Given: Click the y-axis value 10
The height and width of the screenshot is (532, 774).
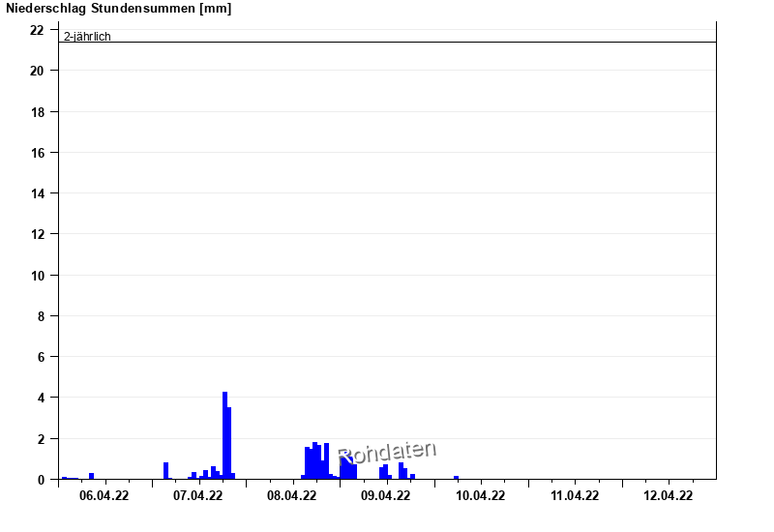Looking at the screenshot, I should pos(37,276).
